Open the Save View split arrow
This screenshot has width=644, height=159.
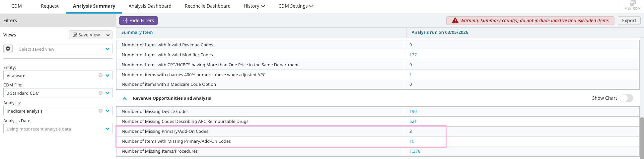pyautogui.click(x=108, y=35)
